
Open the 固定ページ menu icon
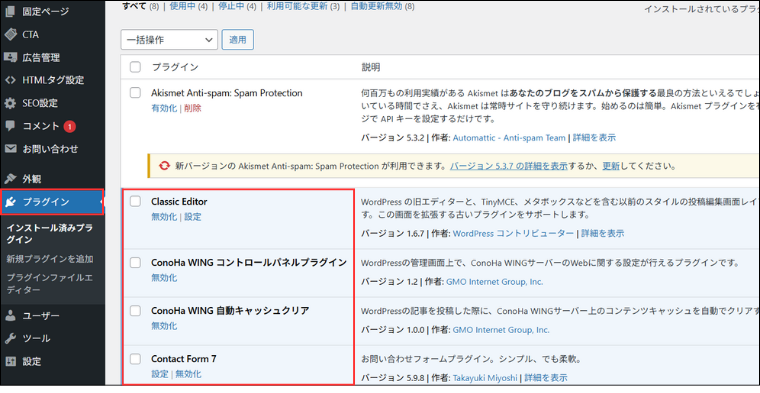pyautogui.click(x=10, y=11)
